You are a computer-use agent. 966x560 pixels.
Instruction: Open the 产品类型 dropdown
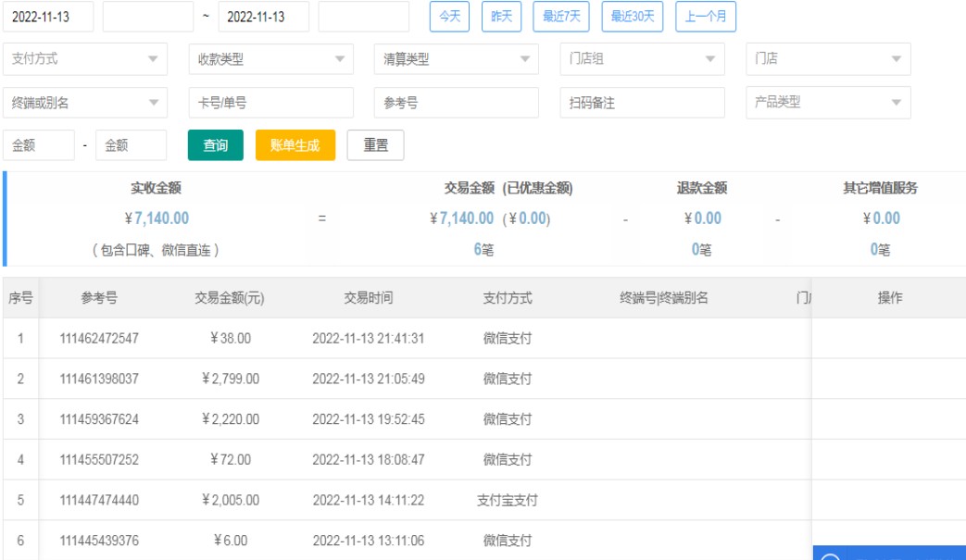pyautogui.click(x=827, y=103)
